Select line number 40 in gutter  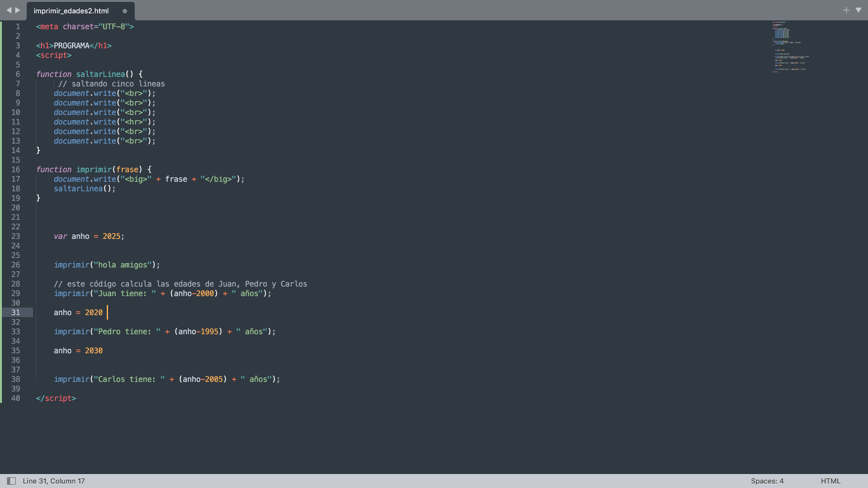coord(15,398)
